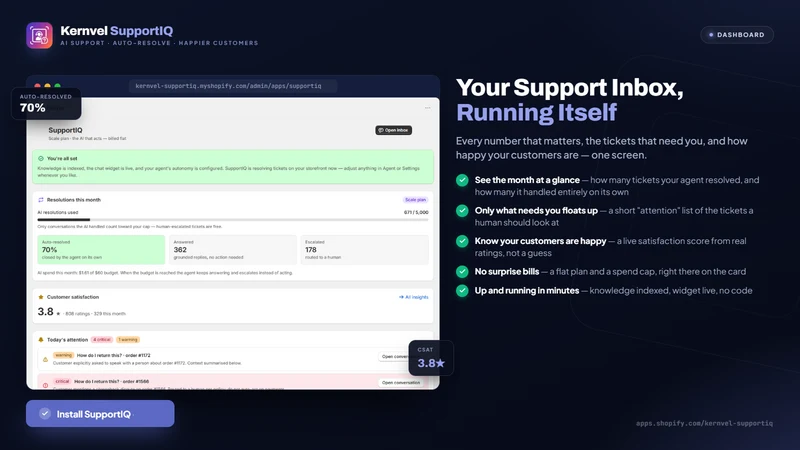This screenshot has height=450, width=800.
Task: Click the large 3.8 rating number
Action: 45,311
